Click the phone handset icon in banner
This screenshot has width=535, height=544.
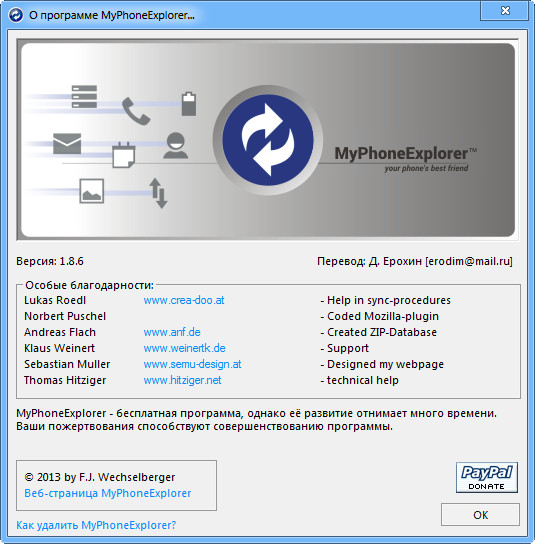tap(136, 111)
